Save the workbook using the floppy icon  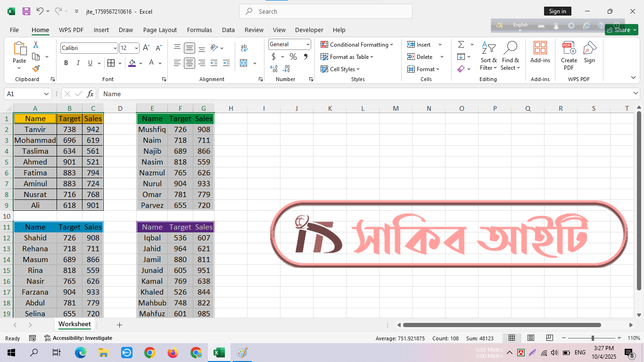26,11
